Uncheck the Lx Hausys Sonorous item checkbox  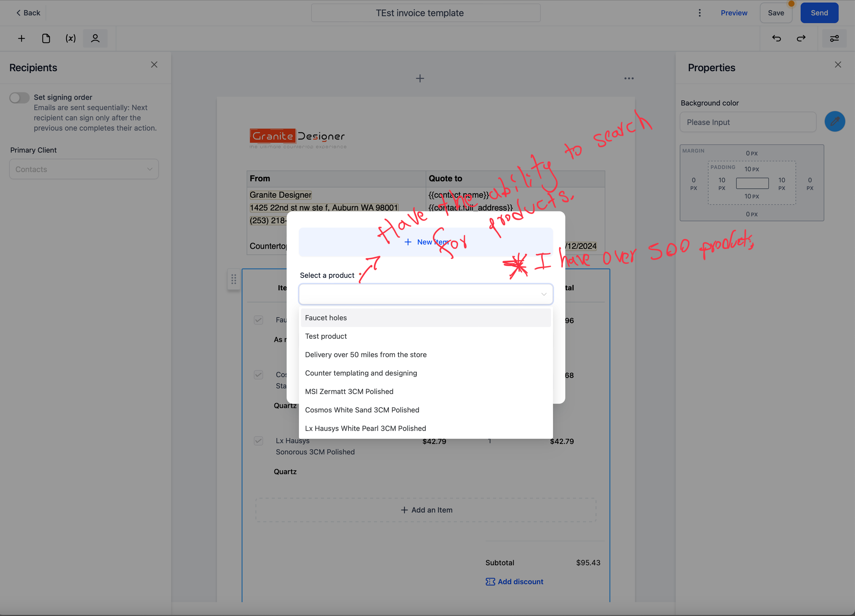pos(258,441)
